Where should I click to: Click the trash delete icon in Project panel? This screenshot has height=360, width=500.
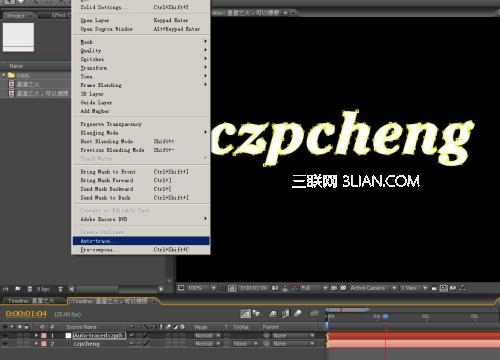point(61,289)
